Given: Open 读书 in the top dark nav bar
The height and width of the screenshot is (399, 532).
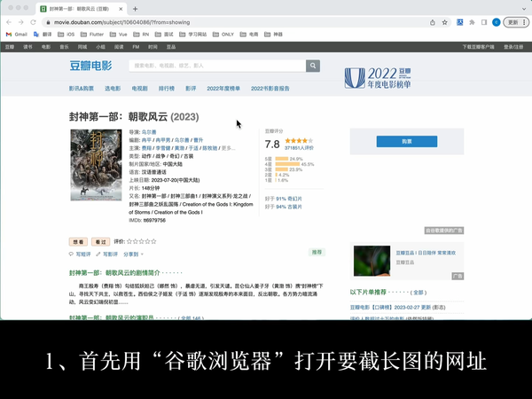Looking at the screenshot, I should [x=27, y=47].
